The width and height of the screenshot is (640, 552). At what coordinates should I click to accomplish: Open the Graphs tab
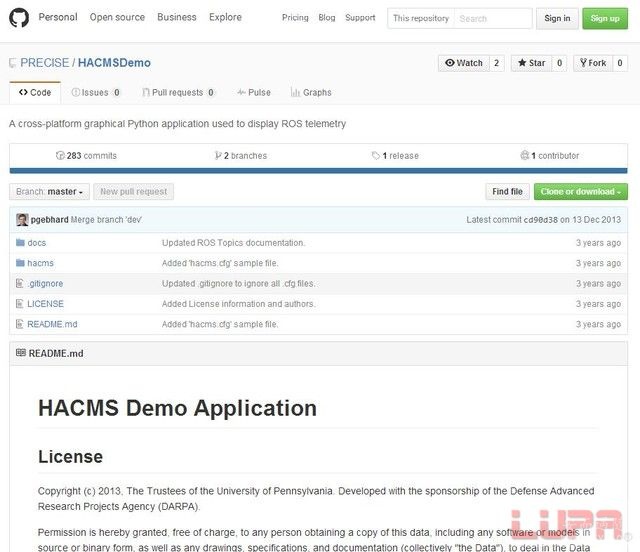[x=311, y=93]
